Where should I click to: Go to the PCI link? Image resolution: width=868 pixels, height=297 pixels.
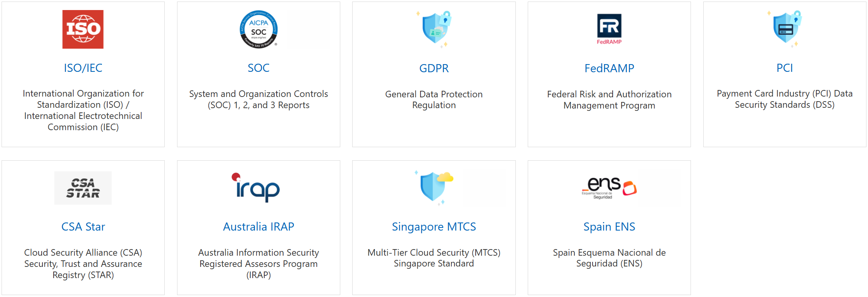[785, 68]
